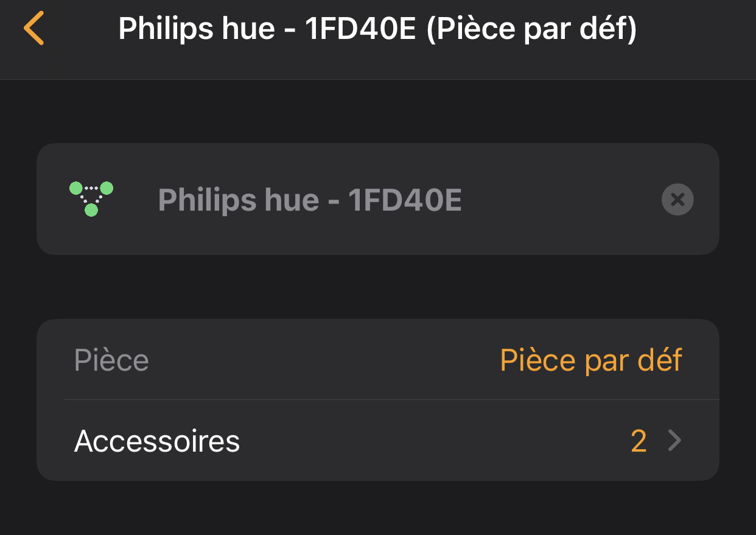756x535 pixels.
Task: Select the Accessoires label
Action: coord(157,441)
